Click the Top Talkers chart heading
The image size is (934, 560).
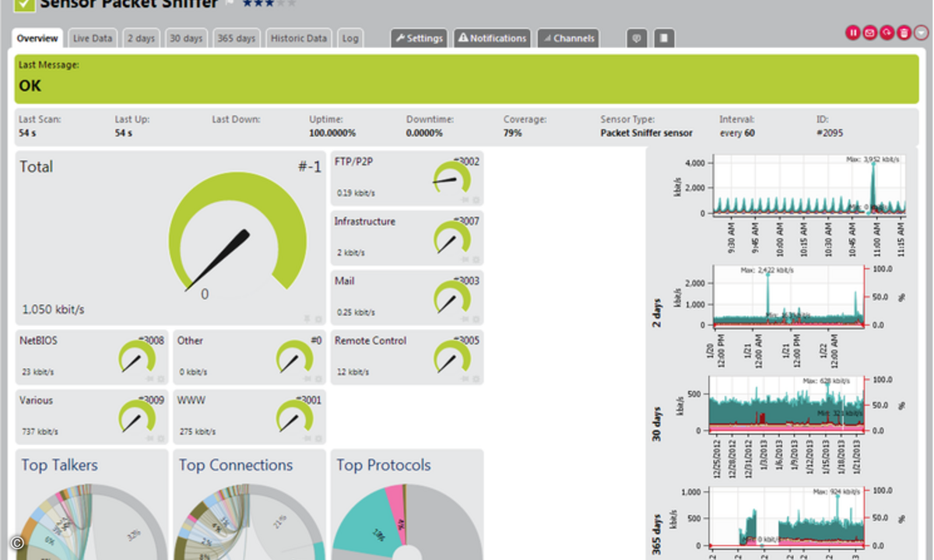point(59,465)
